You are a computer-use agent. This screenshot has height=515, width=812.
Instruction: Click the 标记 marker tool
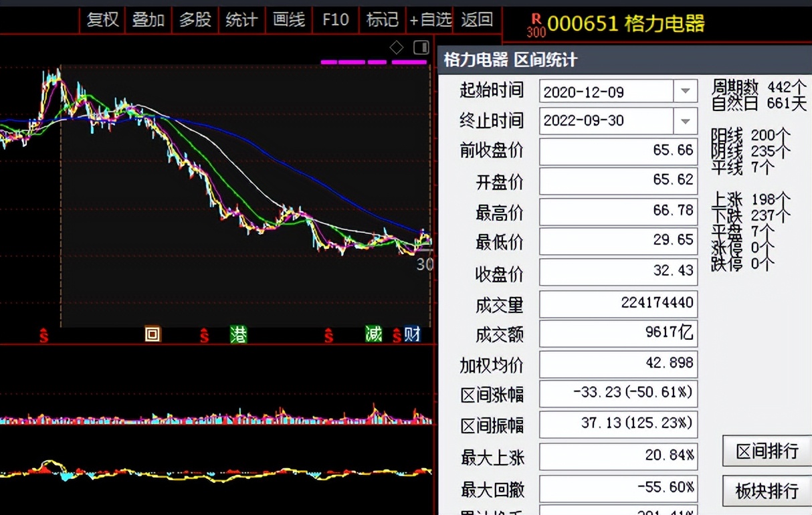click(x=382, y=21)
